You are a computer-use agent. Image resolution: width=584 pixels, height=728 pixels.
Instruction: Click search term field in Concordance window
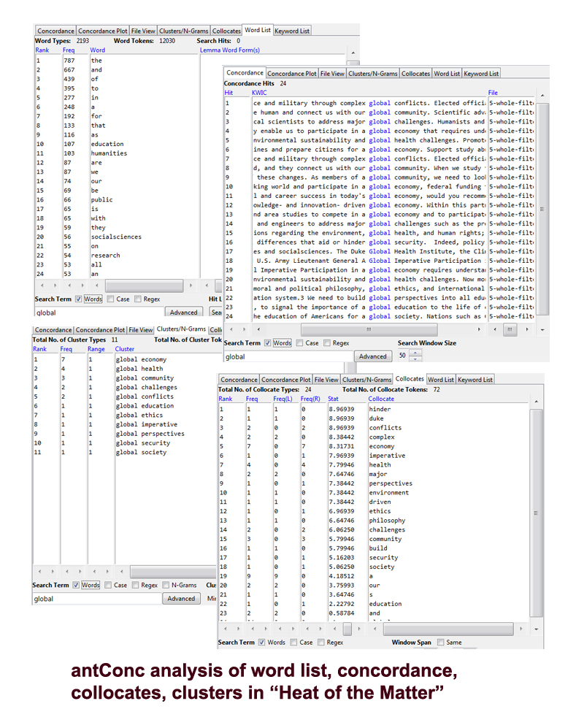coord(288,356)
